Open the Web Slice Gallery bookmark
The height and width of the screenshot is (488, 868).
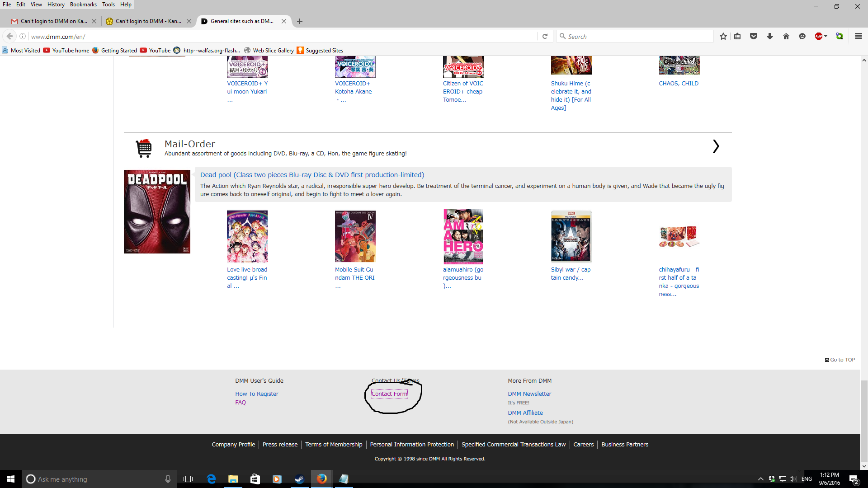click(269, 50)
